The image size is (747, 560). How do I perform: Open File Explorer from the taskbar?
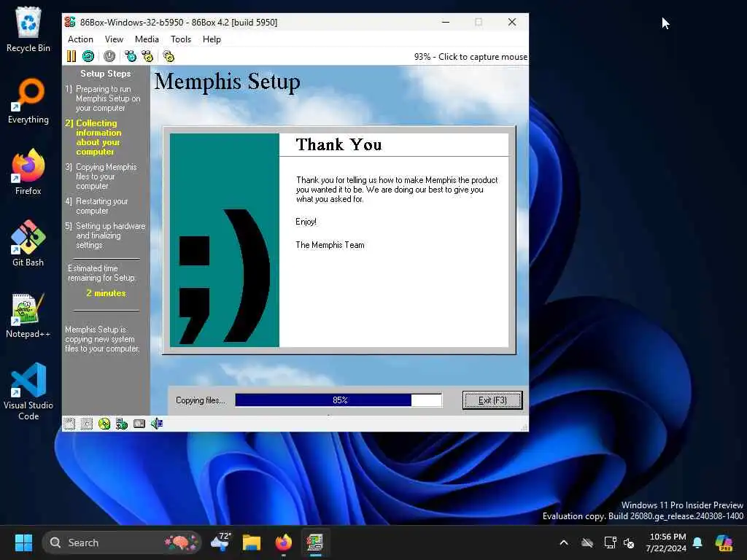click(x=252, y=542)
